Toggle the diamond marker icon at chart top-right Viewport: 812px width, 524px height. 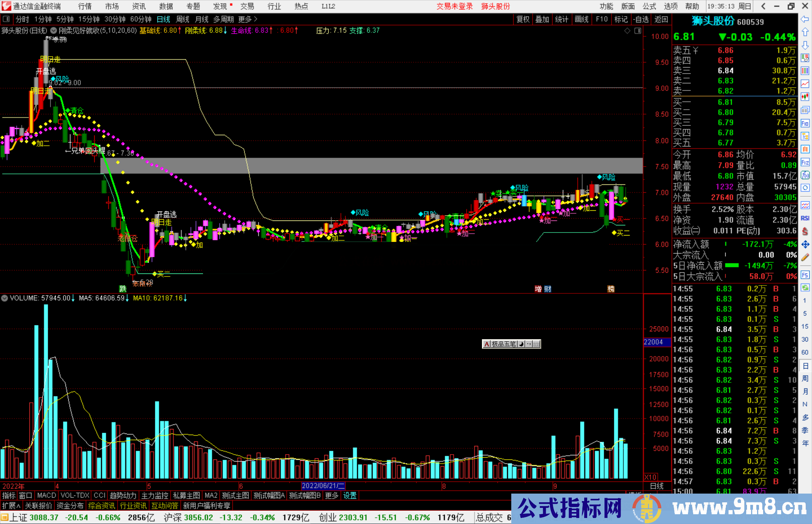[x=627, y=31]
